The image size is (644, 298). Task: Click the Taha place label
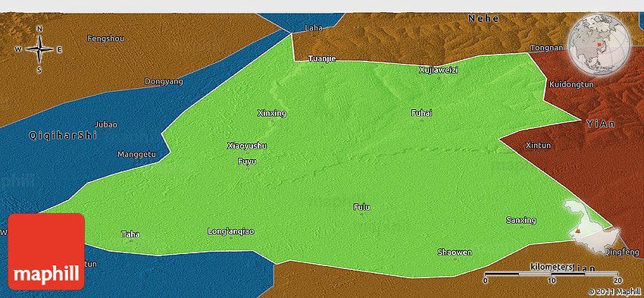click(x=130, y=235)
